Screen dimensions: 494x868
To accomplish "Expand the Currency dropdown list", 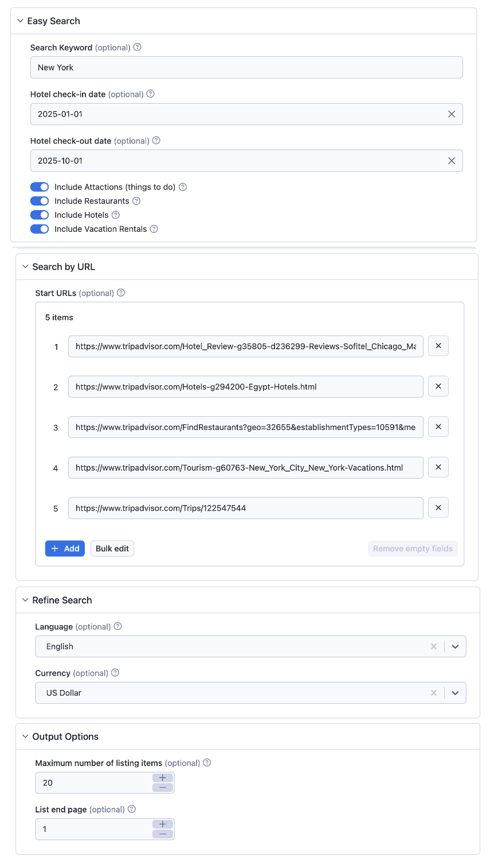I will pos(455,693).
